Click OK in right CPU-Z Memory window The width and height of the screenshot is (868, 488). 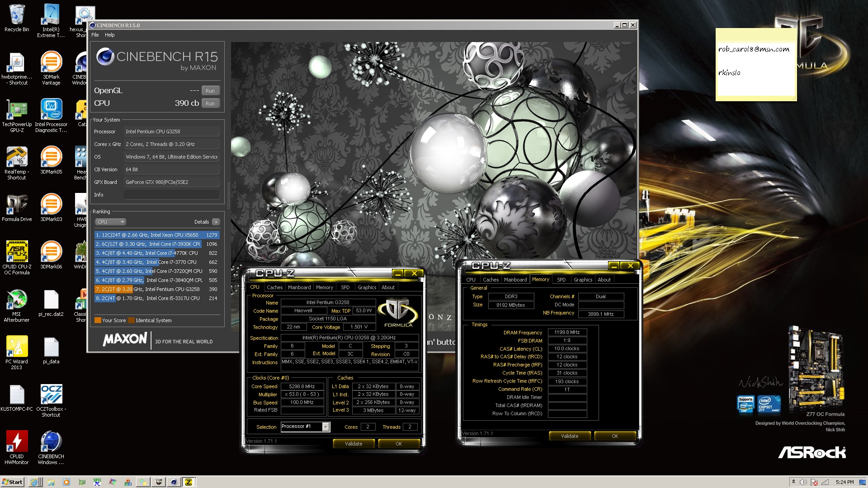(615, 436)
